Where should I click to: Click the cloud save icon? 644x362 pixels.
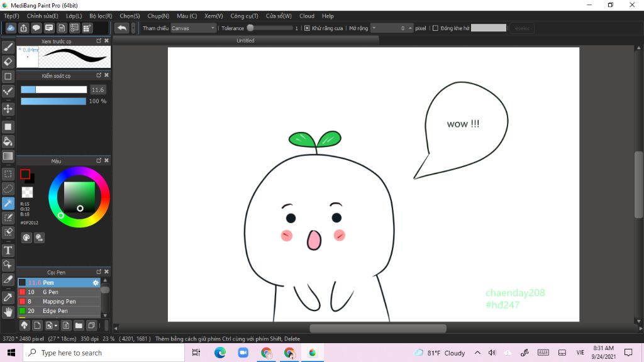point(11,28)
